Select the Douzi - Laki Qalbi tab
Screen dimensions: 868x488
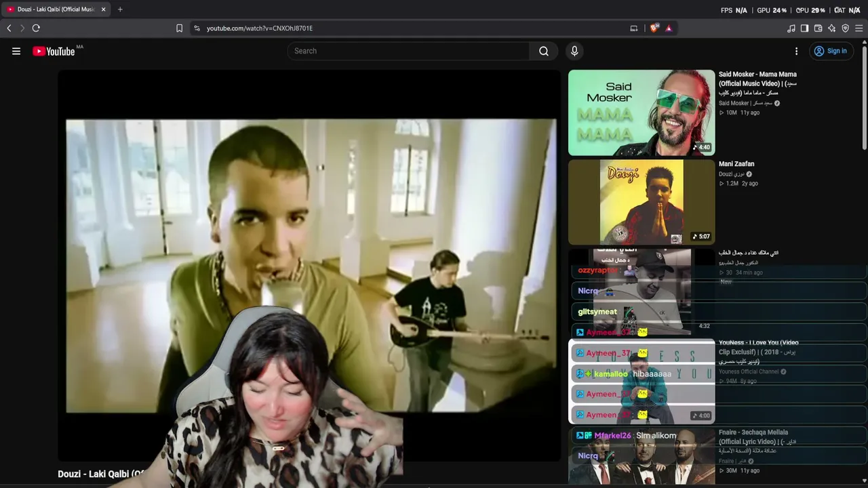(56, 9)
